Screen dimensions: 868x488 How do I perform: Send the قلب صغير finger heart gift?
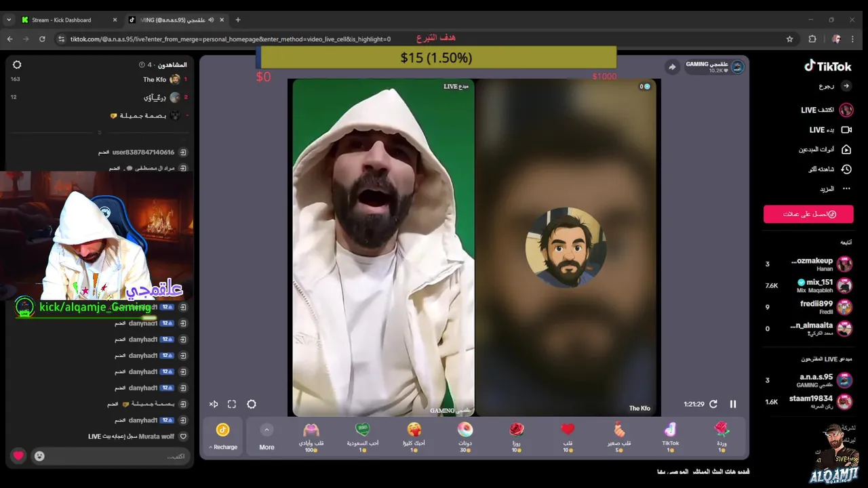pyautogui.click(x=619, y=437)
